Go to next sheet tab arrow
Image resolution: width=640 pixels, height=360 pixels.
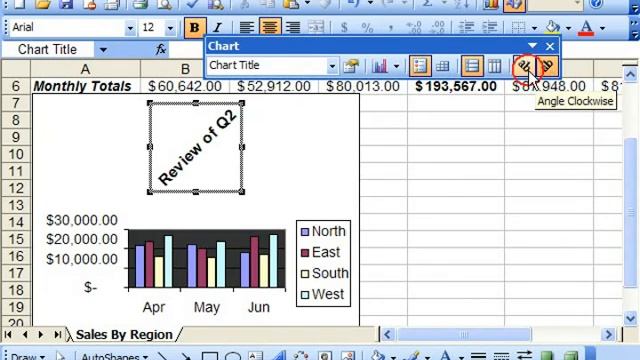click(40, 335)
